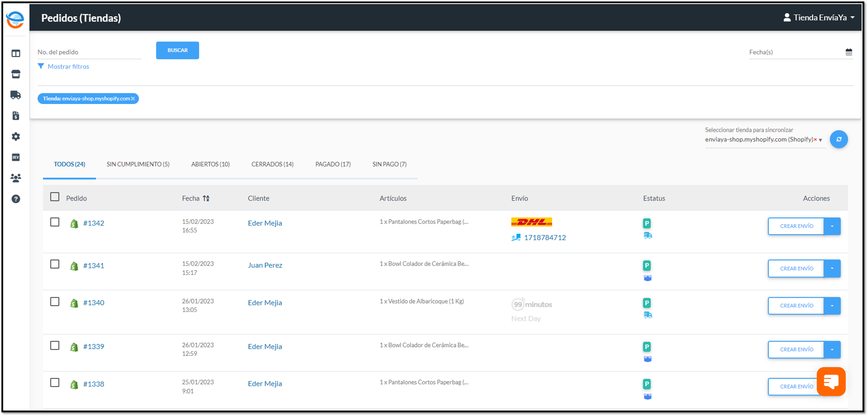Open order link #1338
Viewport: 868px width, 416px height.
coord(94,384)
